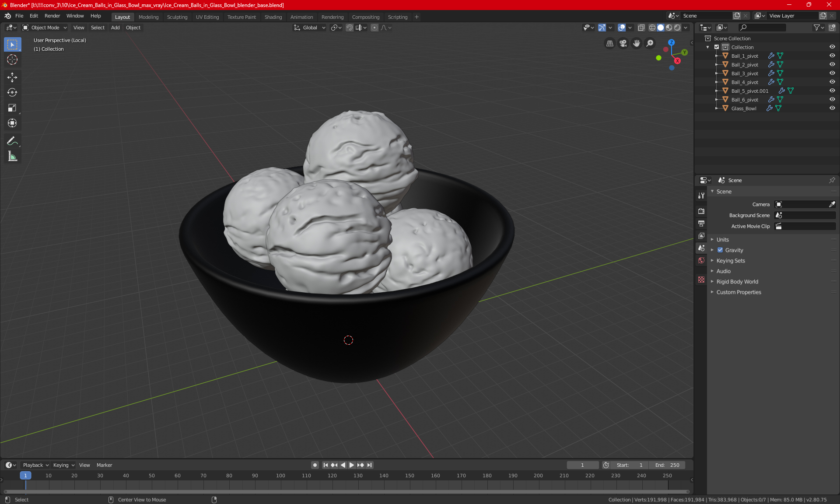Select the Transform tool
The width and height of the screenshot is (840, 504).
point(12,123)
